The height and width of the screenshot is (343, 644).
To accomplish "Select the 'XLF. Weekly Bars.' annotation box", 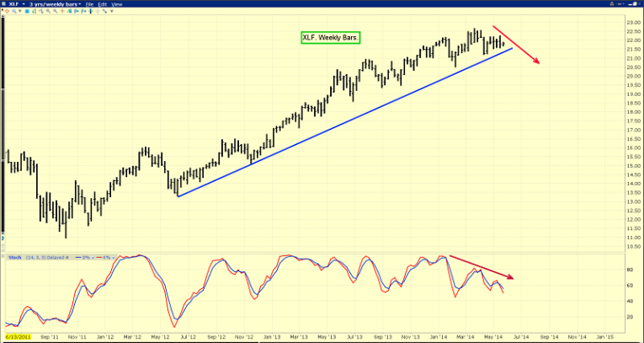I will click(330, 38).
